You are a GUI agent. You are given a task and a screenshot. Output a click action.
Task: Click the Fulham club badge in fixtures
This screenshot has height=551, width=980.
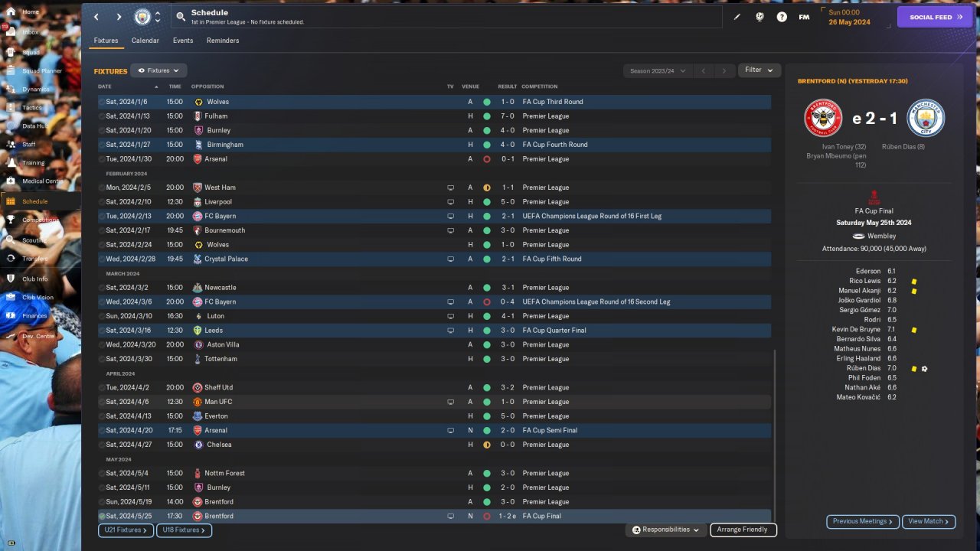coord(198,116)
